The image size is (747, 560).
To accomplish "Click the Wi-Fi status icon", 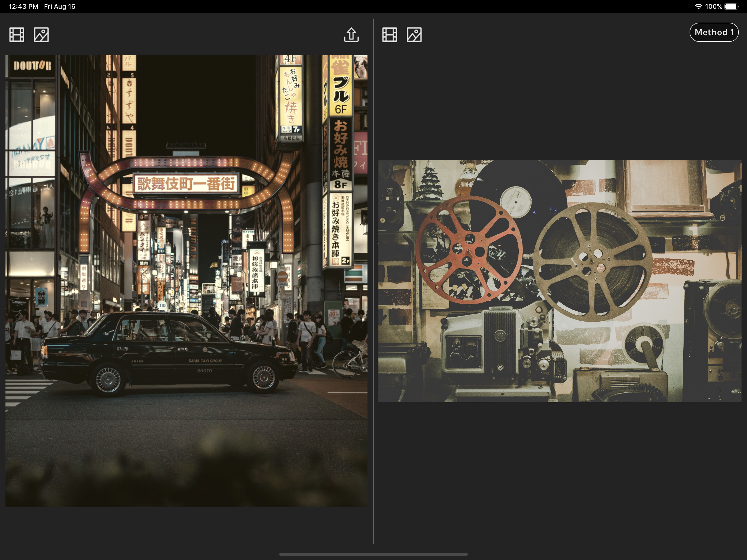I will click(698, 6).
